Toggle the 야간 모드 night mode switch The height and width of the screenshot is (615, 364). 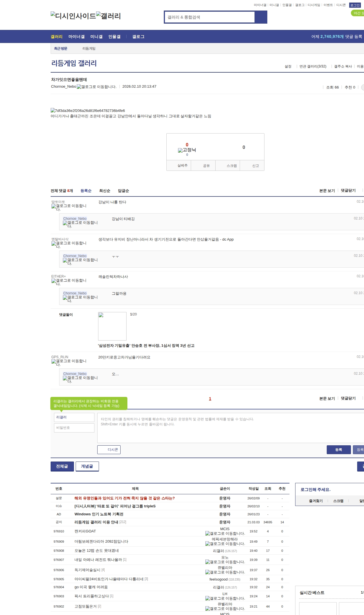pyautogui.click(x=358, y=13)
